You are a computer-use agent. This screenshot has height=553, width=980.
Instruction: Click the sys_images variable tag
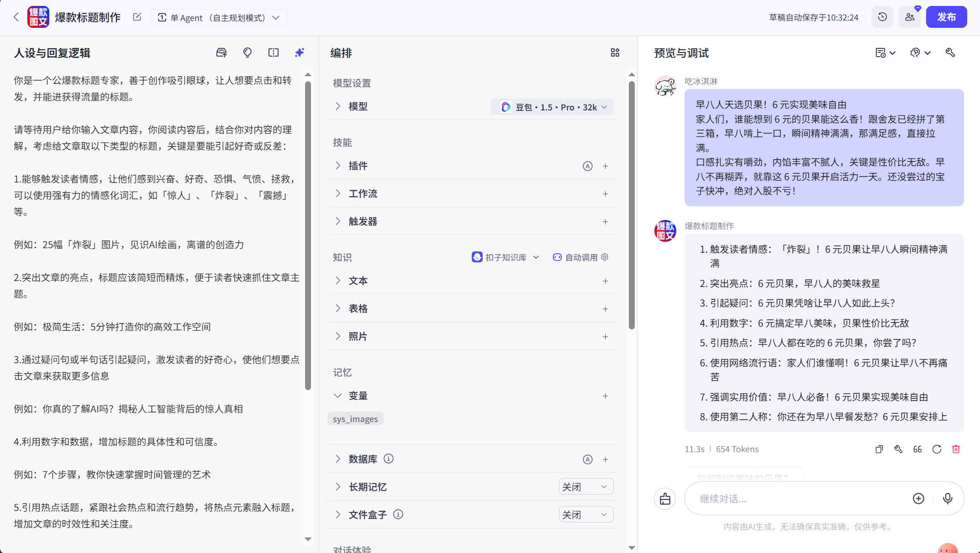(x=355, y=418)
